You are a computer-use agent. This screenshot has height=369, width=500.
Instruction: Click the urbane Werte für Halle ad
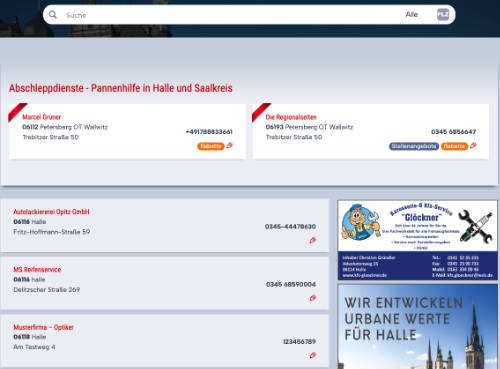(x=418, y=326)
